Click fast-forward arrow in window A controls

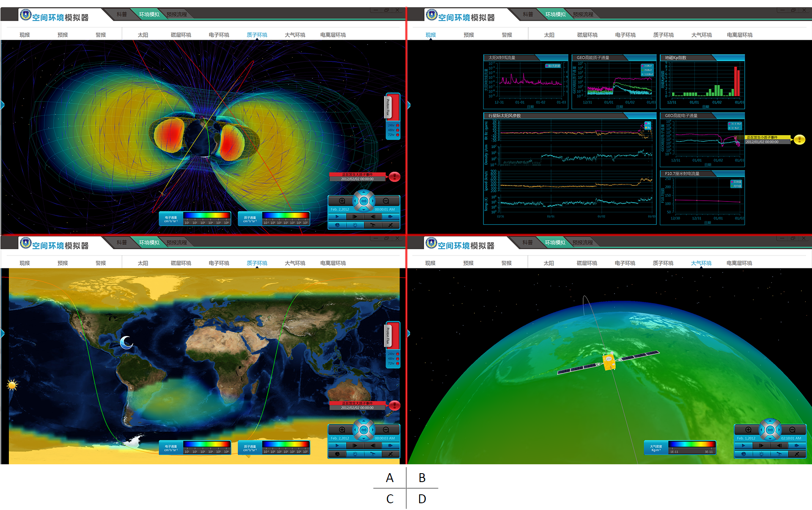coord(390,217)
